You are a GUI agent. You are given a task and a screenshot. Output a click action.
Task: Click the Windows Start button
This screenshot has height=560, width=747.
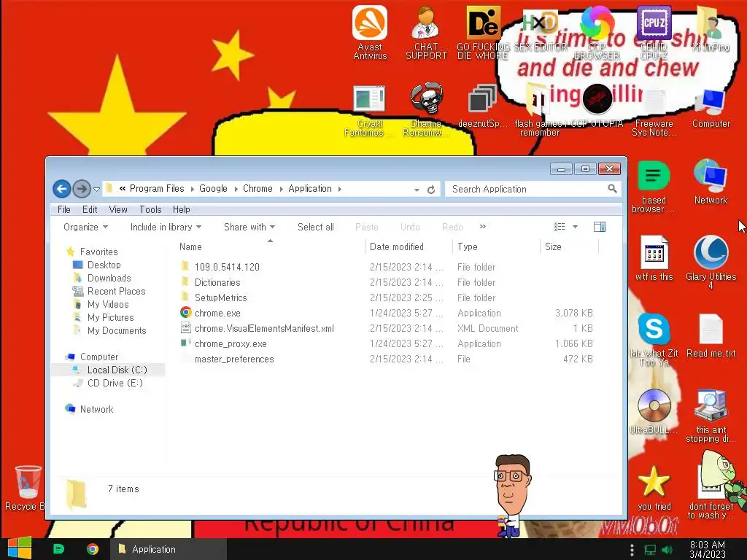20,548
